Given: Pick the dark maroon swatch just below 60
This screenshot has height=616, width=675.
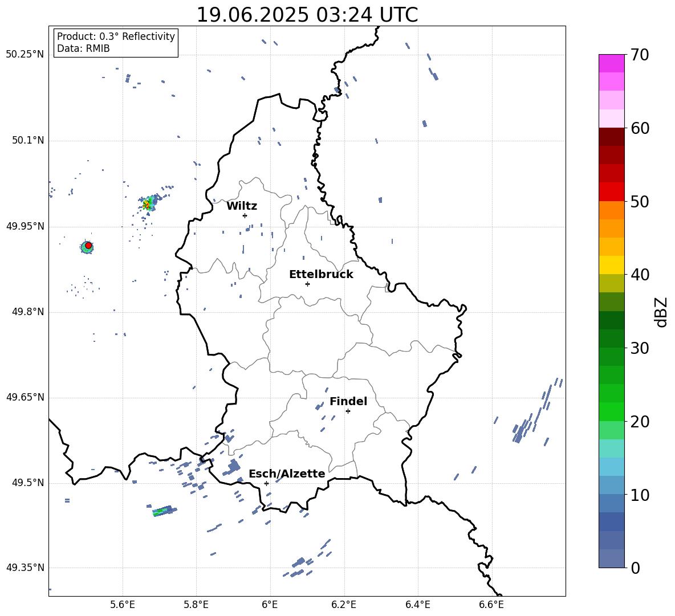Looking at the screenshot, I should coord(611,137).
